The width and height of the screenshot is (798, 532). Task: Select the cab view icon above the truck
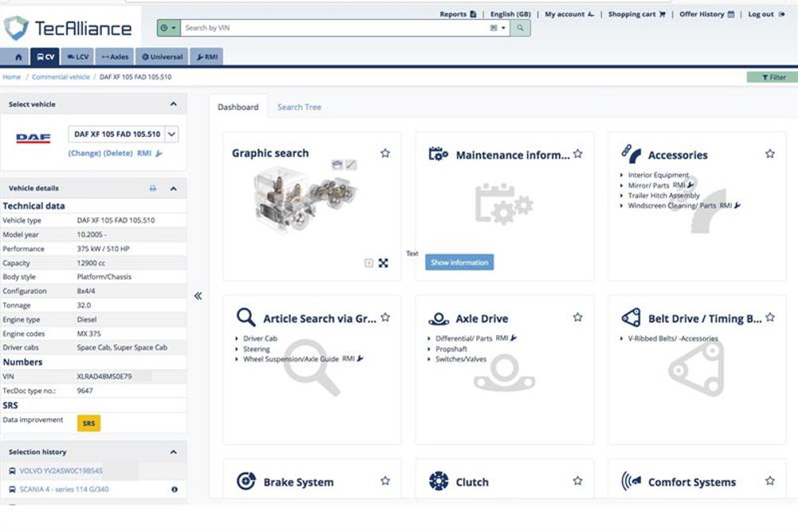(337, 164)
